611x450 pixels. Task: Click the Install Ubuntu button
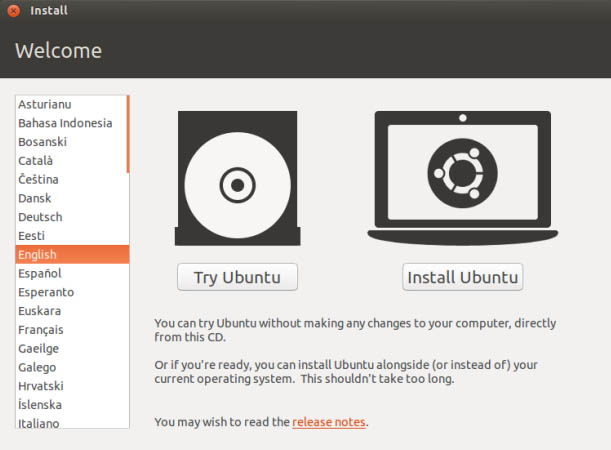tap(463, 277)
